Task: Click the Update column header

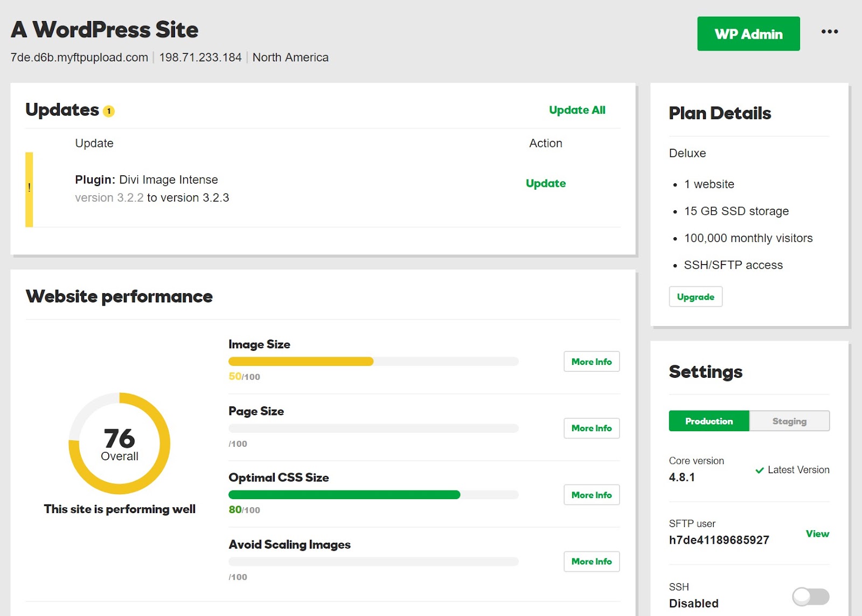Action: coord(94,143)
